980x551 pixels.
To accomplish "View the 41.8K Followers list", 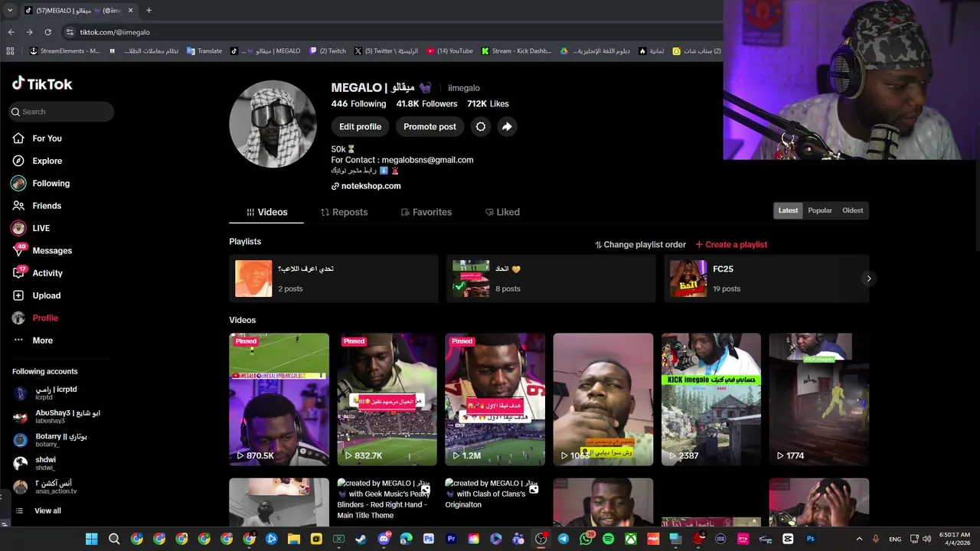I will click(x=426, y=104).
